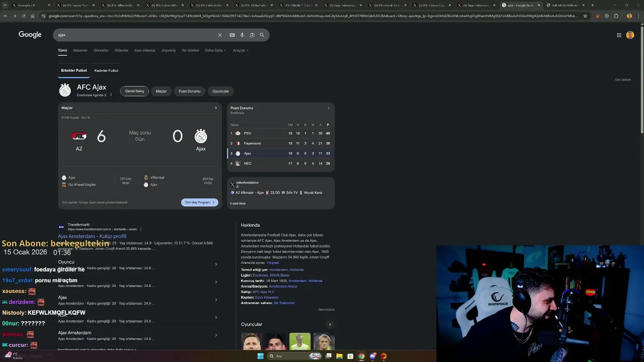644x362 pixels.
Task: Open the Google apps grid
Action: point(619,35)
